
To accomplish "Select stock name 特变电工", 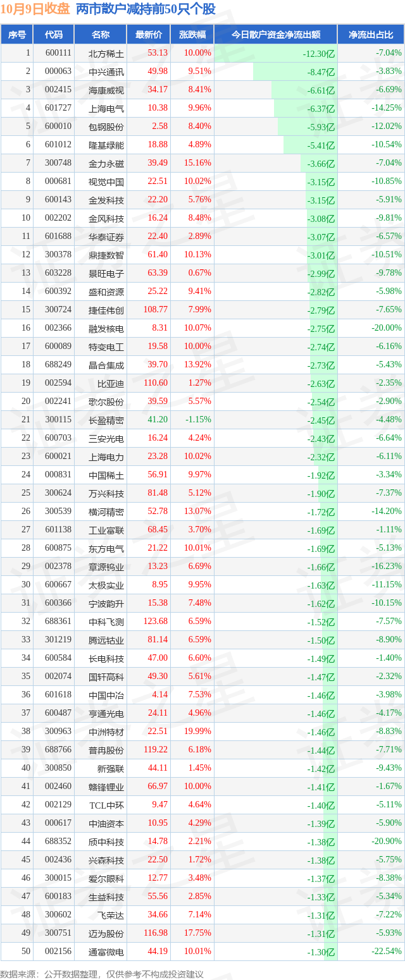I will (x=106, y=346).
